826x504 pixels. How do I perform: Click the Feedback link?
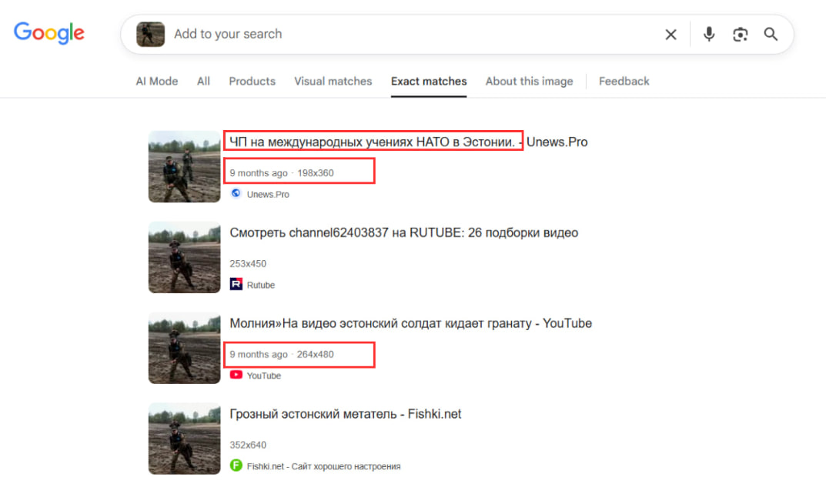pyautogui.click(x=624, y=81)
